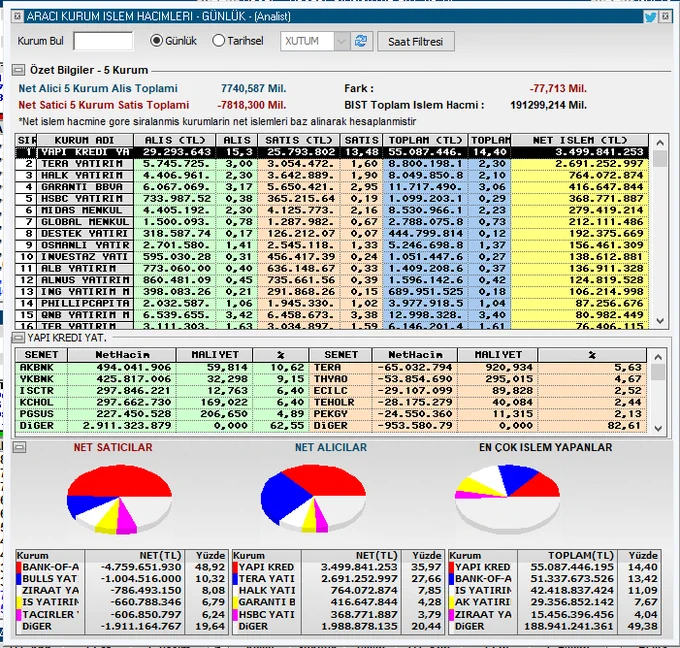Screen dimensions: 680x648
Task: Select the QNB YATIRIM M broker row
Action: coord(332,315)
